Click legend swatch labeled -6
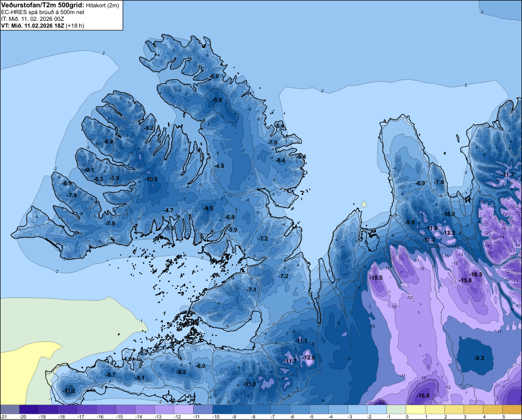522x420 pixels. point(299,409)
